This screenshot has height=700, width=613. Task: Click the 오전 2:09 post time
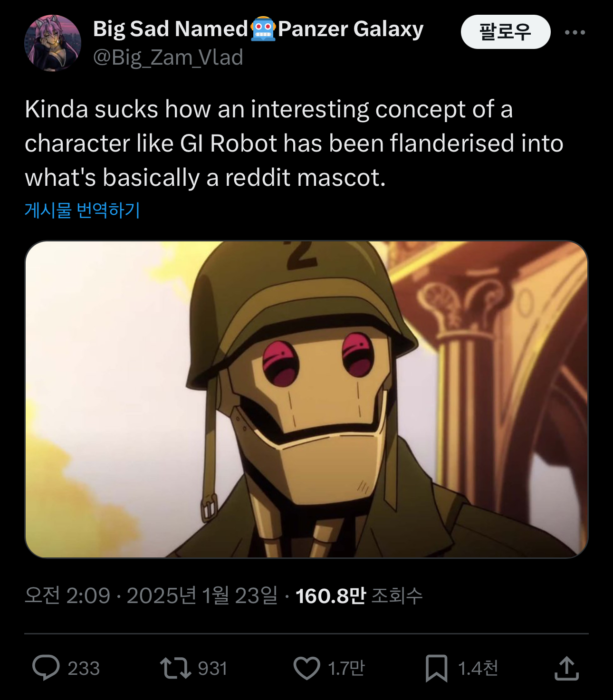click(67, 595)
